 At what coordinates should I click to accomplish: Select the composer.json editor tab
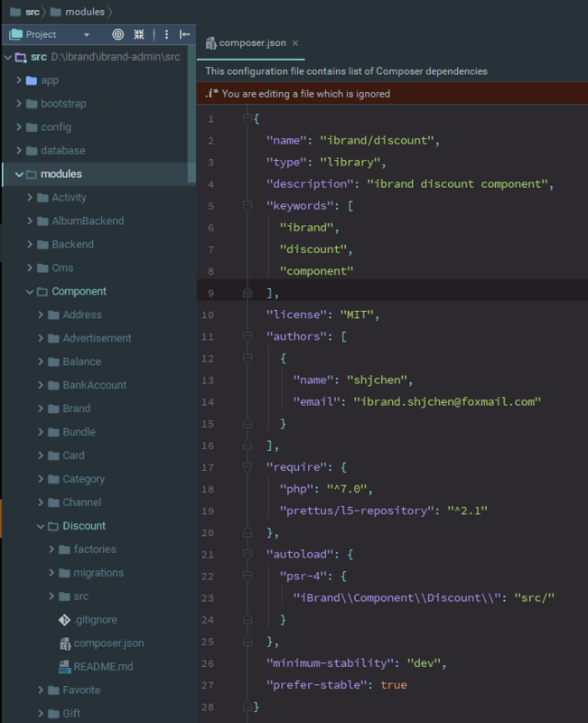click(x=251, y=43)
